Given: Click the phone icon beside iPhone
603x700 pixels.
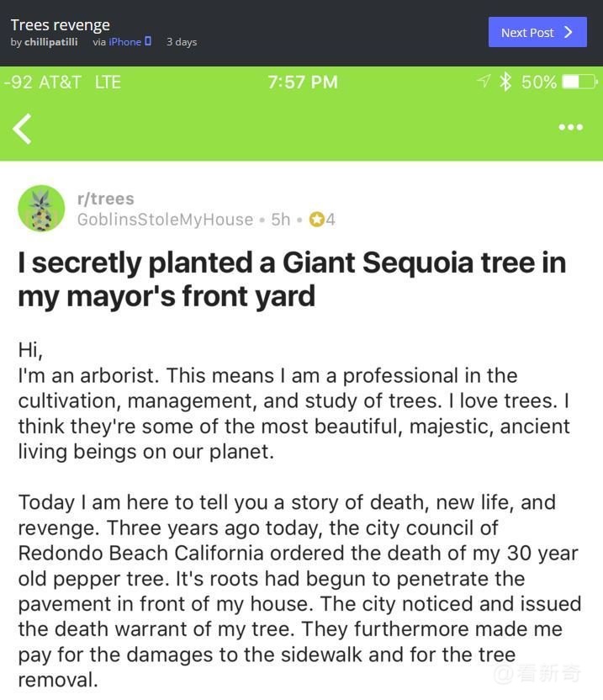Looking at the screenshot, I should coord(148,41).
